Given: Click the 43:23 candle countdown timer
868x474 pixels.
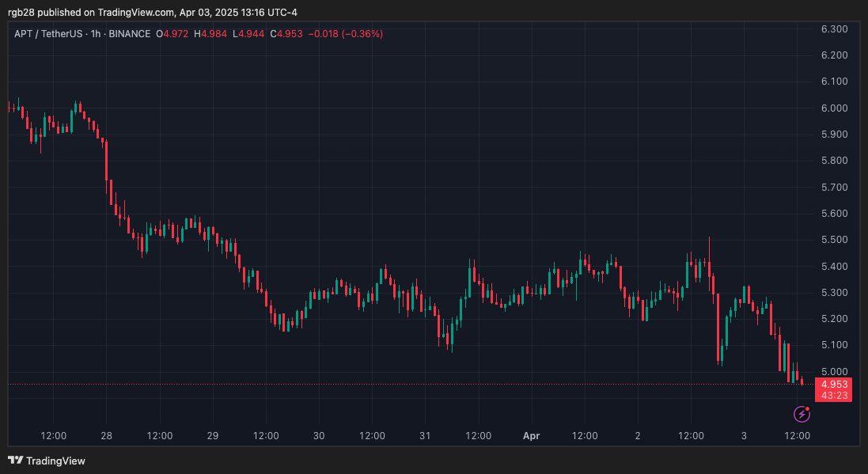Looking at the screenshot, I should pos(833,395).
